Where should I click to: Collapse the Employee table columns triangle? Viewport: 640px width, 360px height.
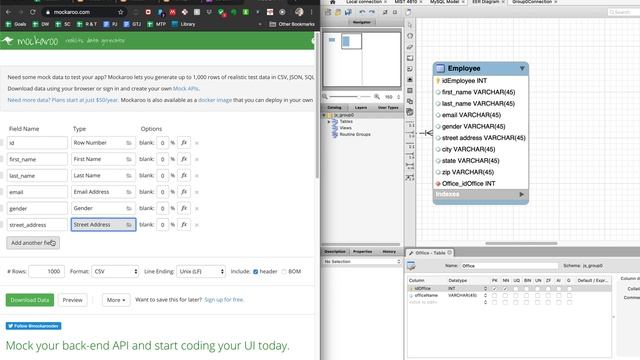(522, 69)
